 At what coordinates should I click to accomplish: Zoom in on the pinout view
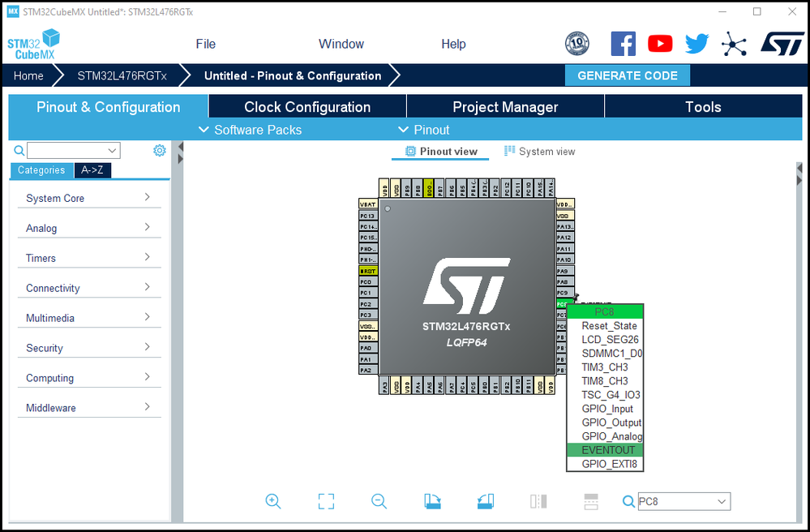click(x=272, y=501)
